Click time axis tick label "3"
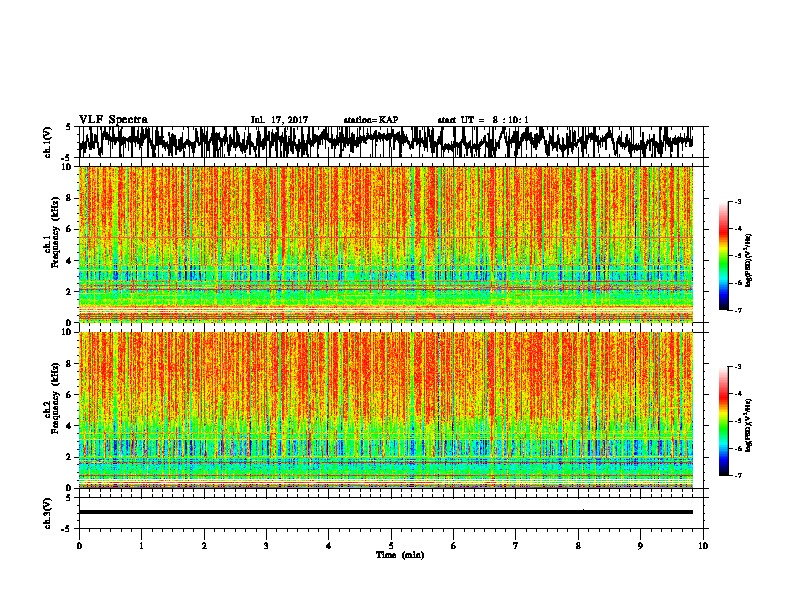The width and height of the screenshot is (792, 612). [x=266, y=546]
